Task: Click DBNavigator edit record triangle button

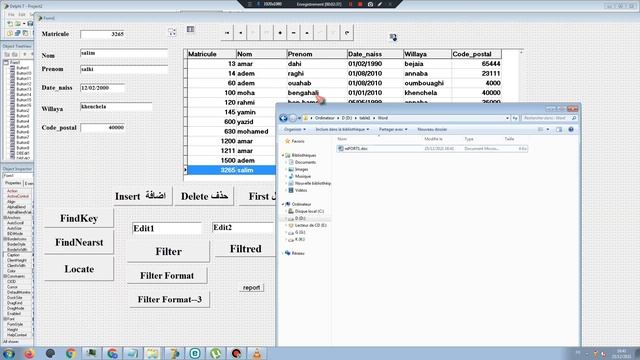Action: pyautogui.click(x=307, y=33)
